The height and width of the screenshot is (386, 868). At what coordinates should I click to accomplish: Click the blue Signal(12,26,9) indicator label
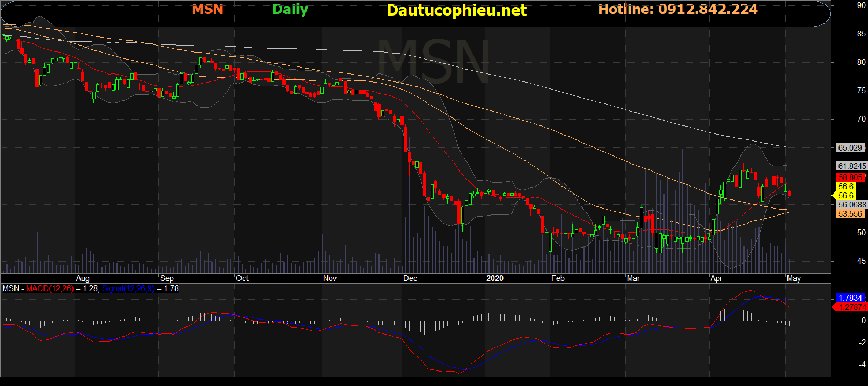click(128, 288)
